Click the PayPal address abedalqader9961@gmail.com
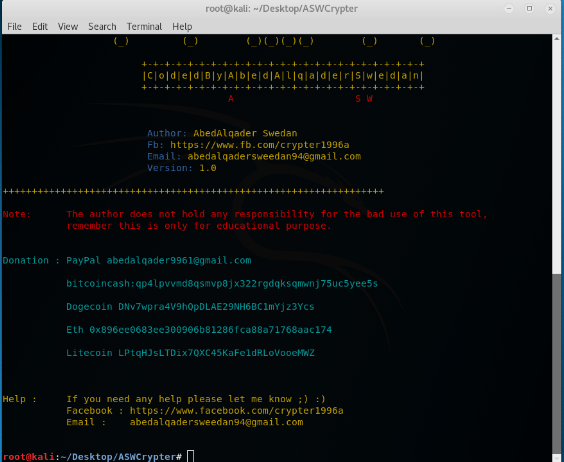The height and width of the screenshot is (462, 564). coord(179,261)
